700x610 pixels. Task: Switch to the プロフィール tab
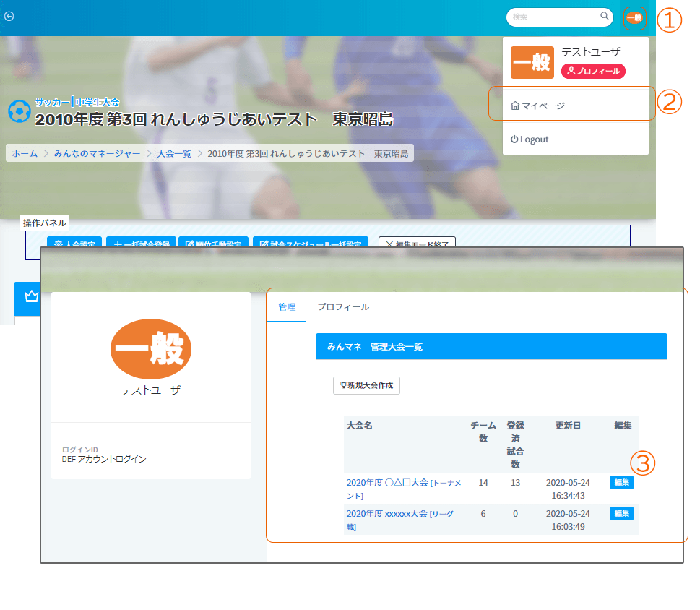coord(343,307)
